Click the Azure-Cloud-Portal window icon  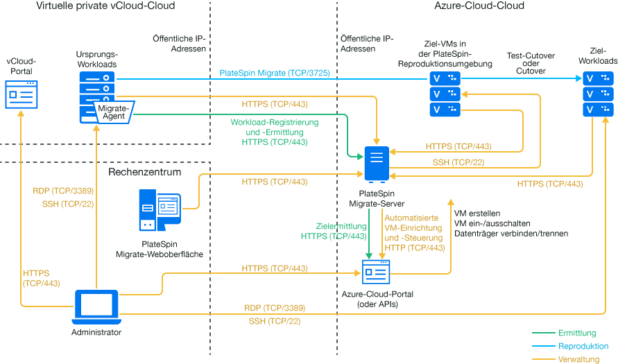377,273
